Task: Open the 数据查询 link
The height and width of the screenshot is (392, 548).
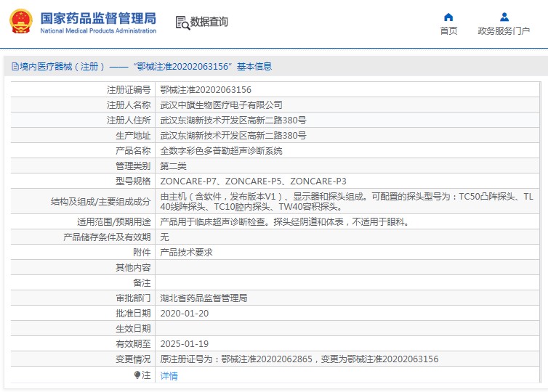Action: pos(209,22)
